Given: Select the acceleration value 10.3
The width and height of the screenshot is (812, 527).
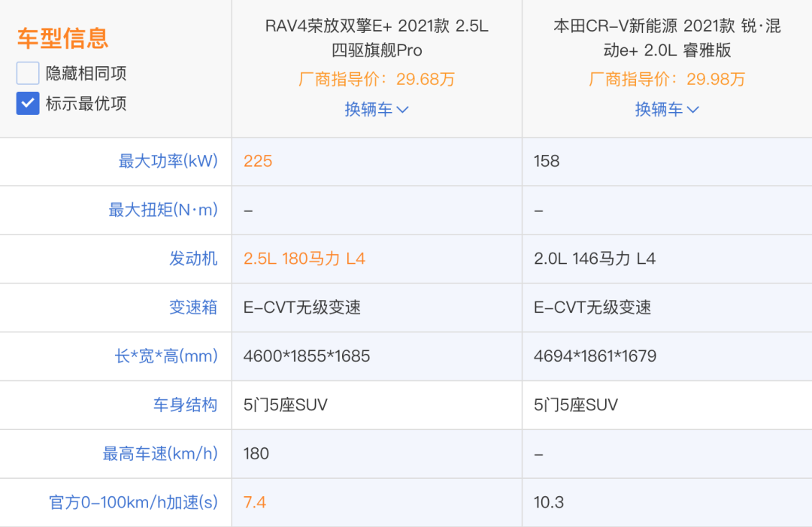Looking at the screenshot, I should [549, 502].
